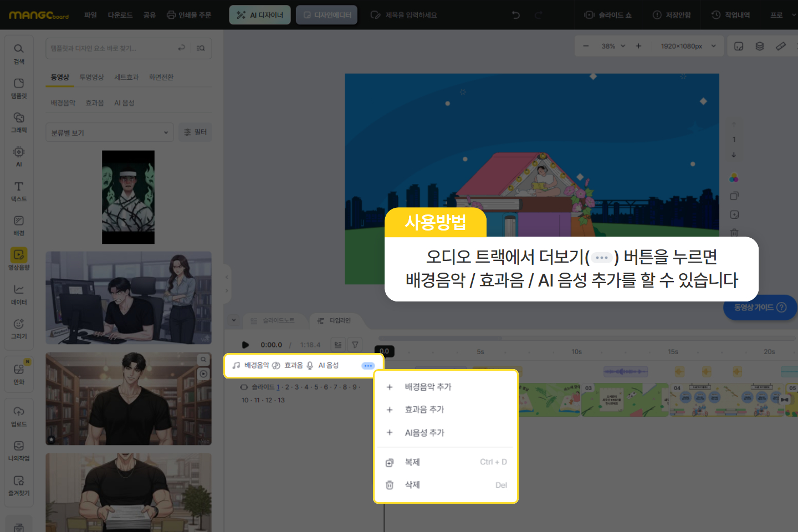Click the 필터 filter button
798x532 pixels.
coord(195,132)
